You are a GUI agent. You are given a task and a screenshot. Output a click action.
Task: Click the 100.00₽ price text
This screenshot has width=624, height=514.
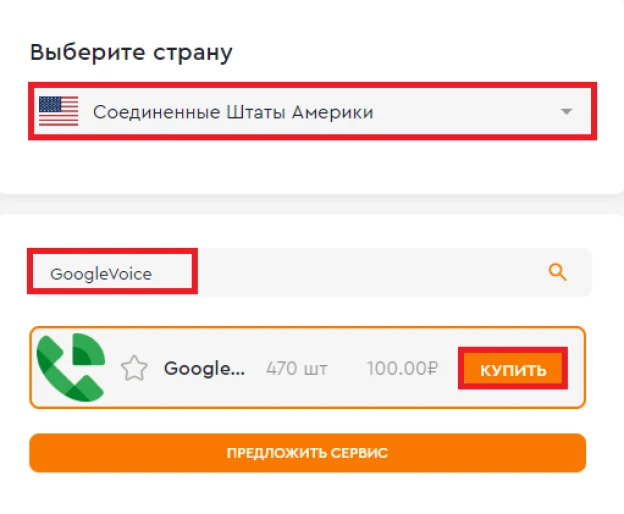click(402, 368)
